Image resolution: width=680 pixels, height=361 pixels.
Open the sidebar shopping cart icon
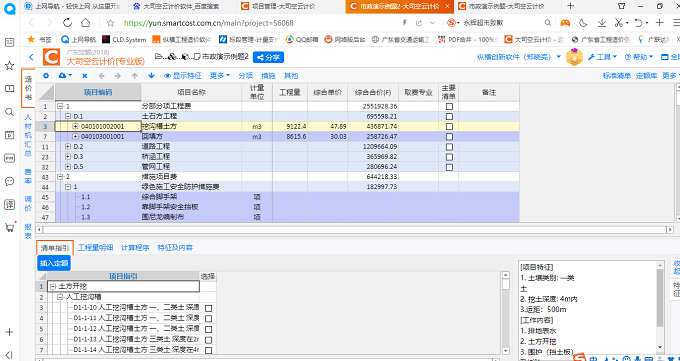[x=9, y=227]
